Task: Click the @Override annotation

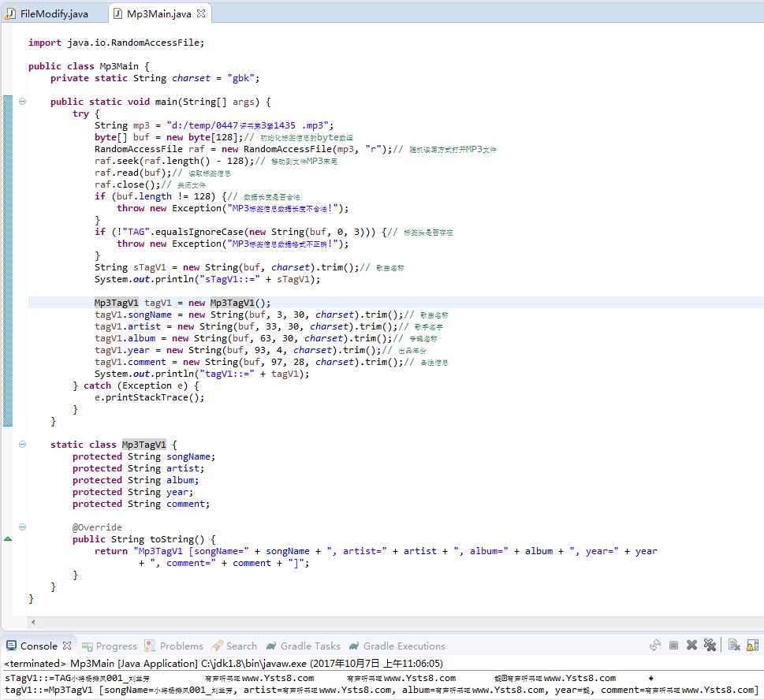Action: pyautogui.click(x=97, y=527)
